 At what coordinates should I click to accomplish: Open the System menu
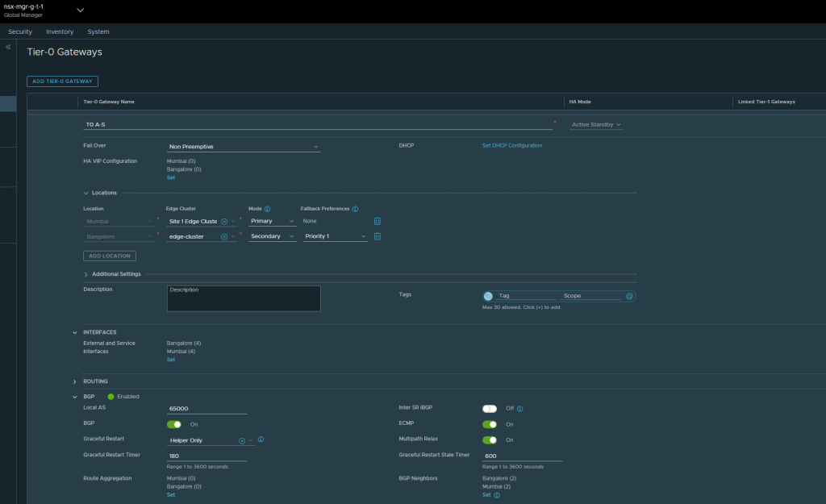click(98, 31)
